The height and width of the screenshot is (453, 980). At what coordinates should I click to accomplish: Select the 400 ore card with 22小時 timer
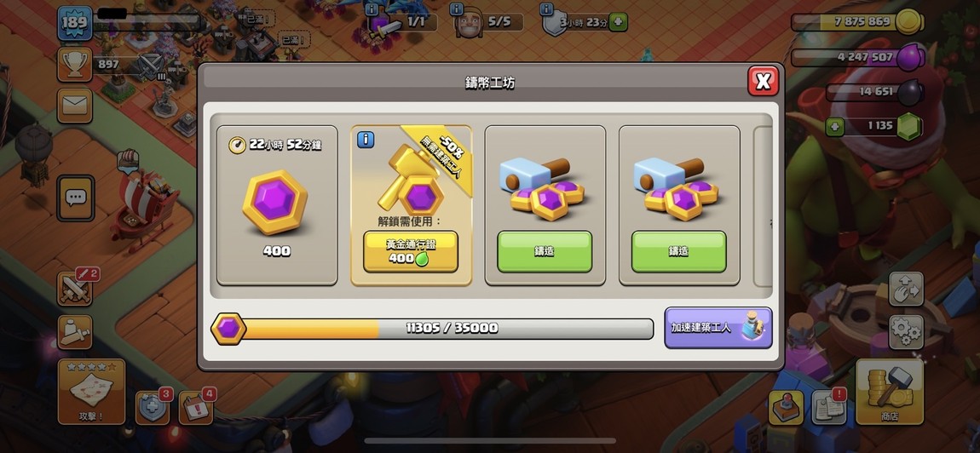(x=277, y=205)
